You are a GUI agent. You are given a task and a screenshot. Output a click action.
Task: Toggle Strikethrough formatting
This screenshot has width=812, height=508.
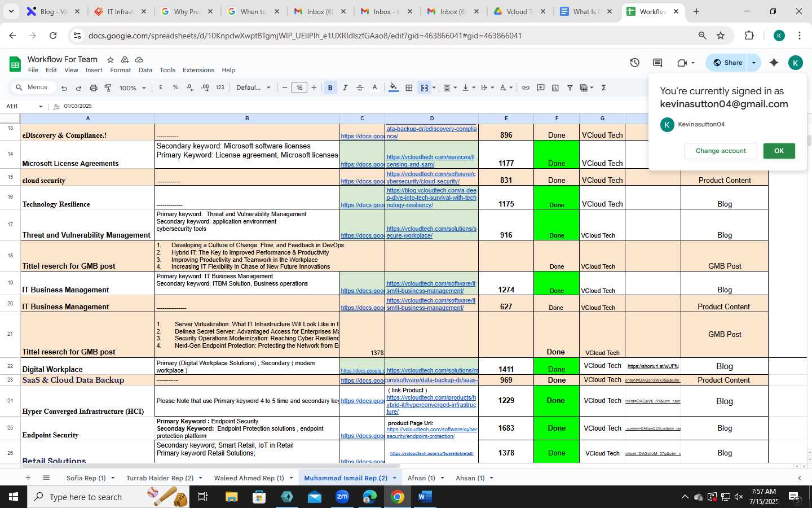[x=360, y=87]
